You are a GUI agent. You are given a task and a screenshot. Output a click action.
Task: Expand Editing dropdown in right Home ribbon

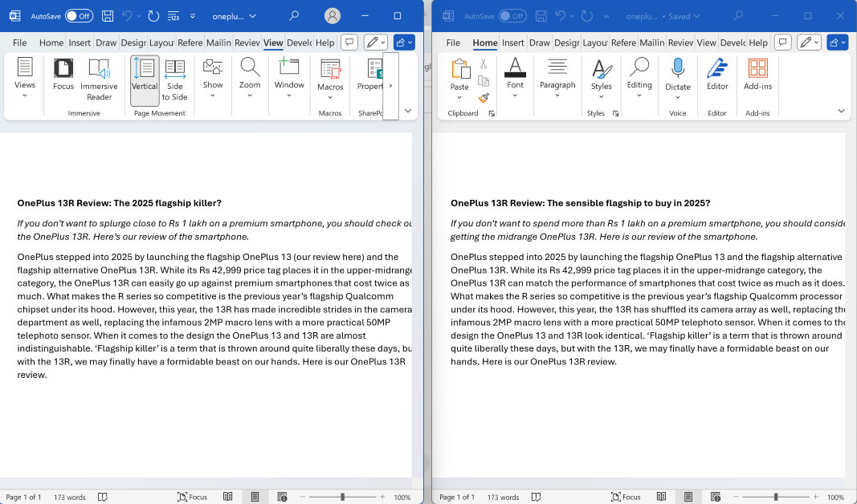(639, 78)
